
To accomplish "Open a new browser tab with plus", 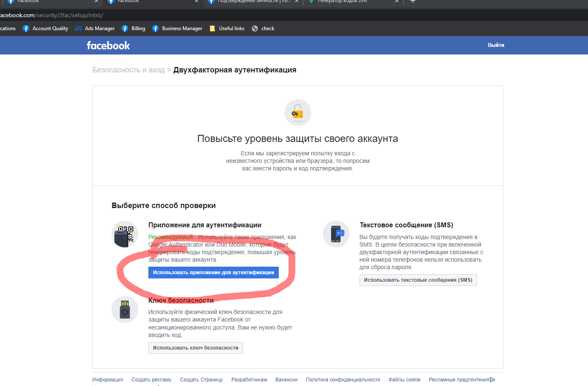I will [x=412, y=1].
